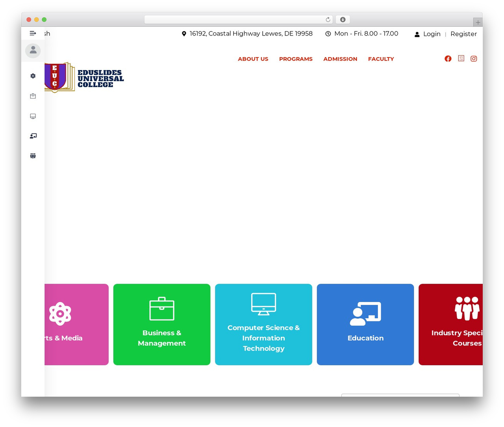Open the Programs menu

tap(296, 59)
